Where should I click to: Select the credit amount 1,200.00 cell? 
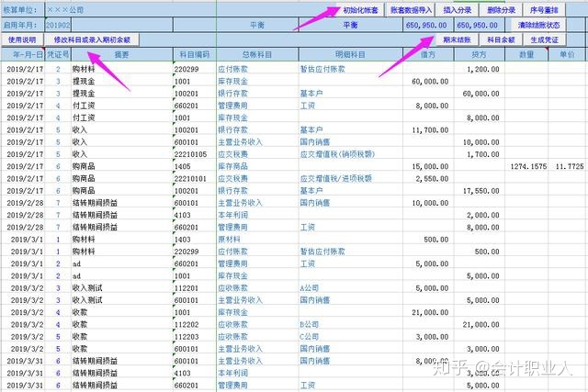(479, 69)
